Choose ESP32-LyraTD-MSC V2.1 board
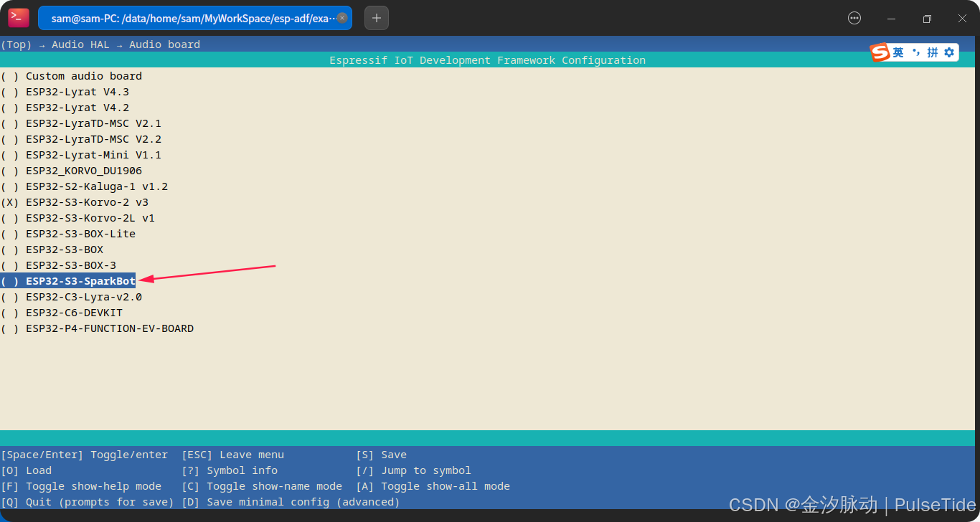Screen dimensions: 980x522 point(80,123)
